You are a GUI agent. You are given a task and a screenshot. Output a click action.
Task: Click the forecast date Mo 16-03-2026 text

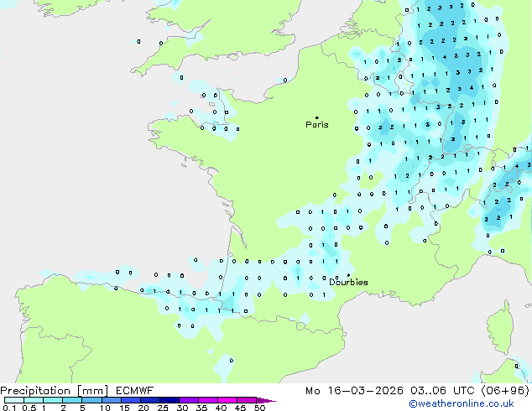point(354,391)
